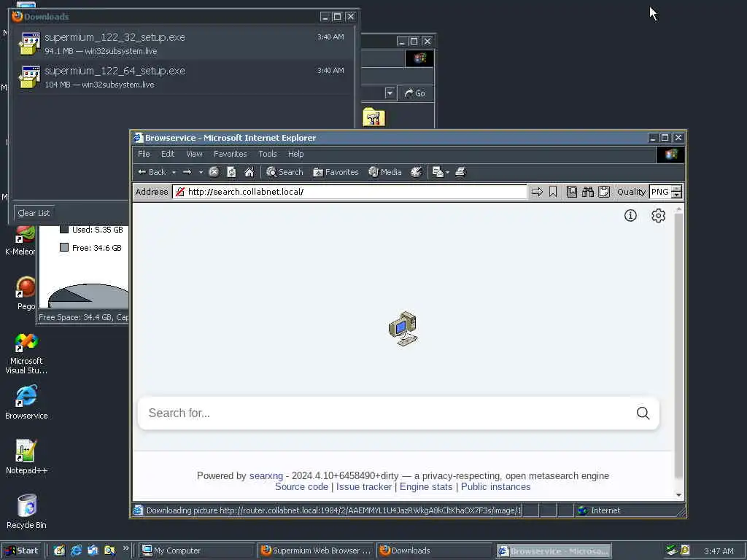Open the Search pane toolbar button
Viewport: 747px width, 560px height.
click(x=285, y=172)
